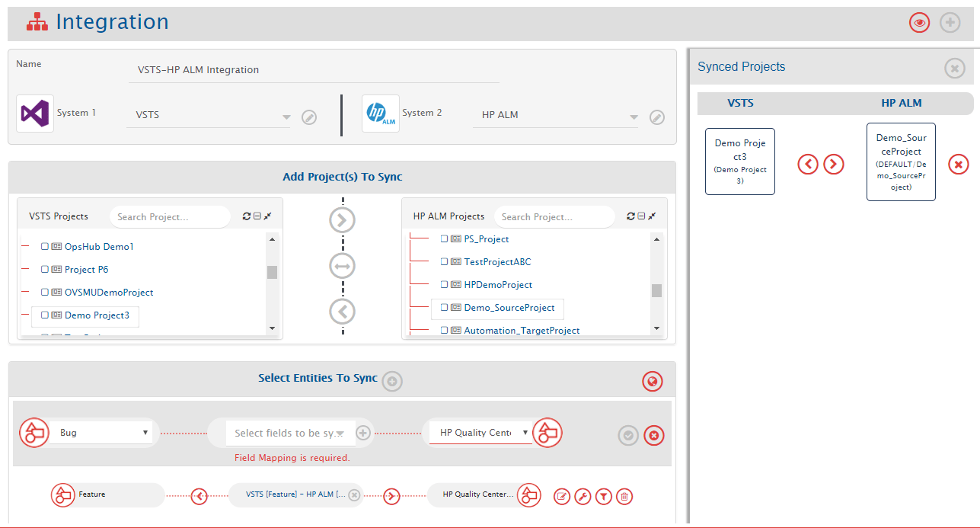The height and width of the screenshot is (528, 980).
Task: Click the globe icon in Select Entities header
Action: (652, 382)
